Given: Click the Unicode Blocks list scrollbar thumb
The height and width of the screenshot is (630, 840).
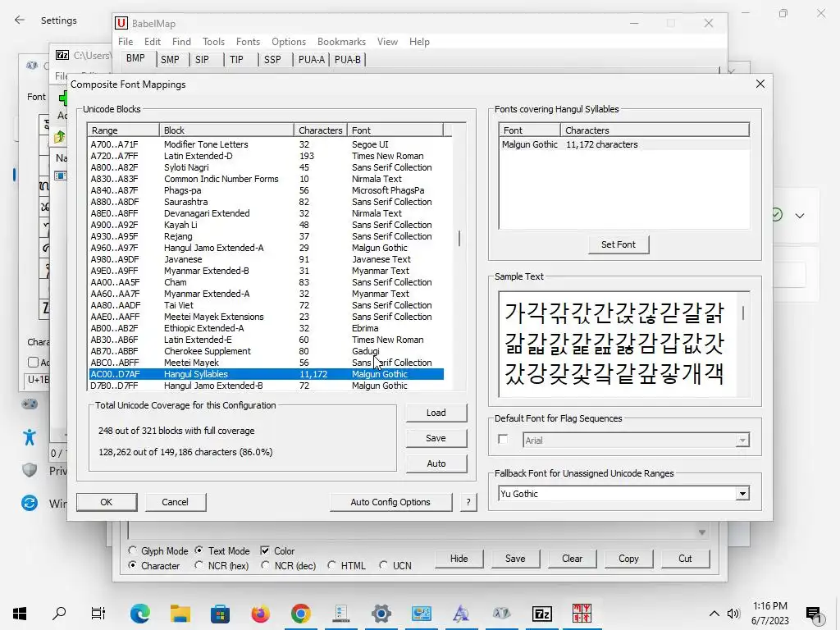Looking at the screenshot, I should point(459,239).
